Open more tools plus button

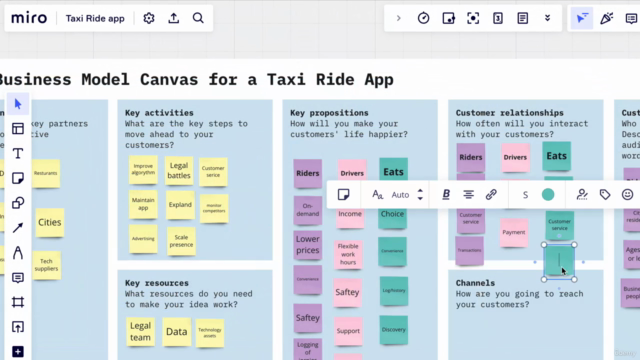18,352
